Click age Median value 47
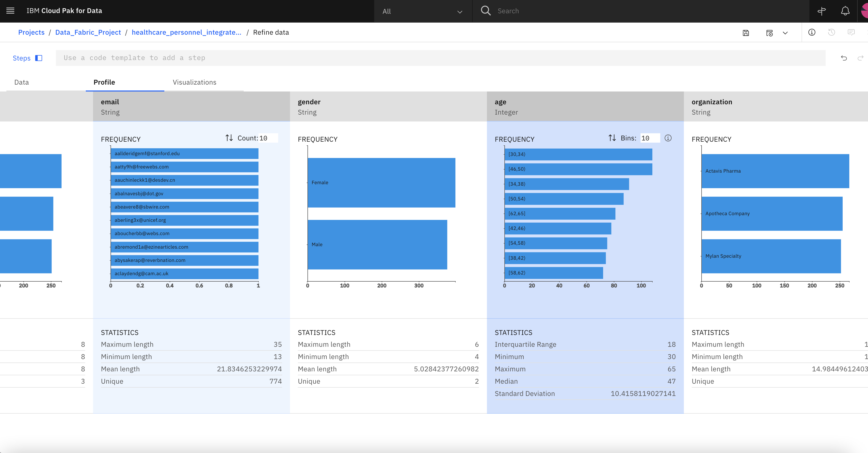The image size is (868, 453). tap(671, 381)
